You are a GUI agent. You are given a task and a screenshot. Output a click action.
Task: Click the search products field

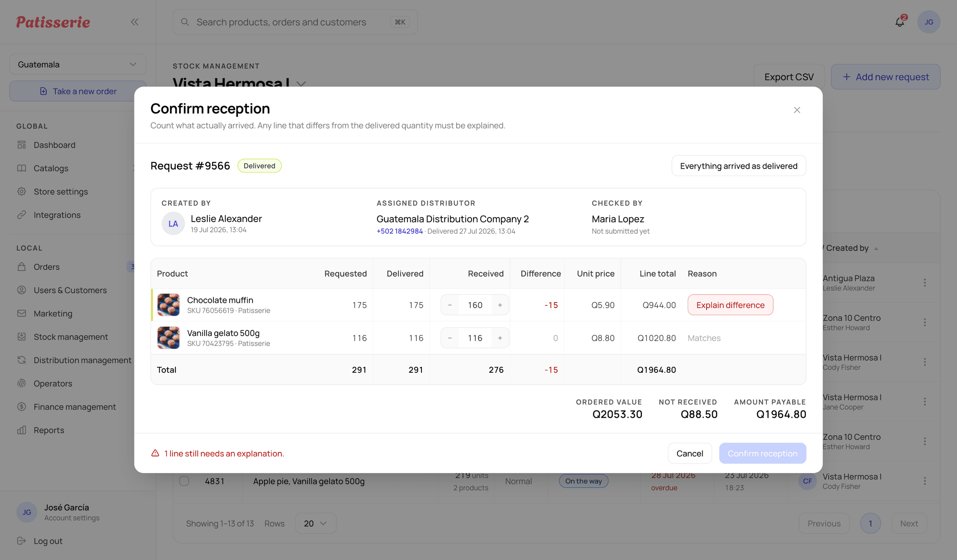[x=295, y=22]
